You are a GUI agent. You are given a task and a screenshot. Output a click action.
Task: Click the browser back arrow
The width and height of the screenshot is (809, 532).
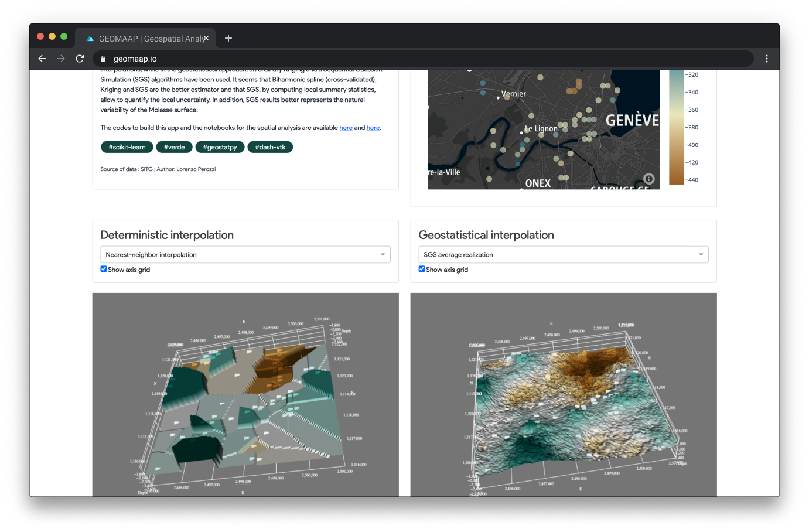coord(42,59)
